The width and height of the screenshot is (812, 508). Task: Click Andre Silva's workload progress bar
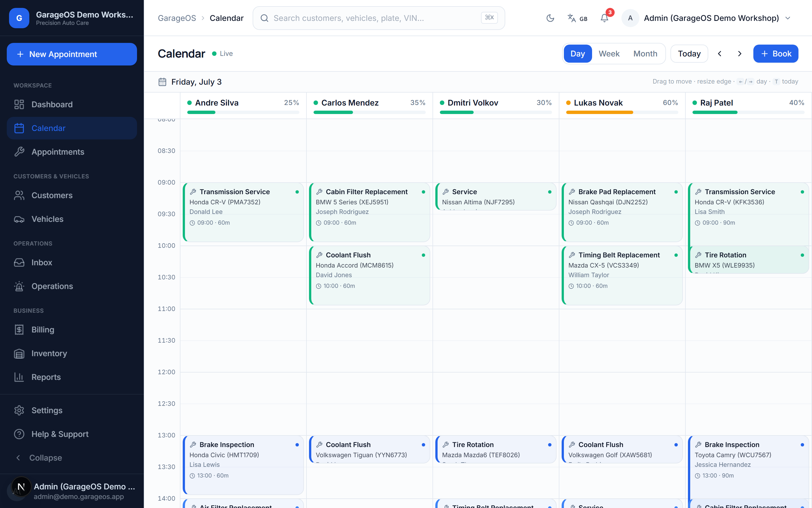coord(243,112)
